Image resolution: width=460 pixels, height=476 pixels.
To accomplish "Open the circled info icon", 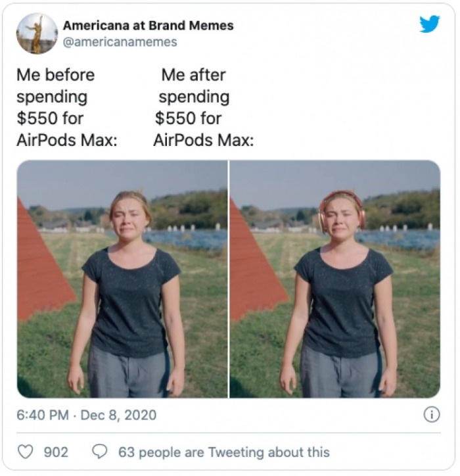I will coord(432,415).
